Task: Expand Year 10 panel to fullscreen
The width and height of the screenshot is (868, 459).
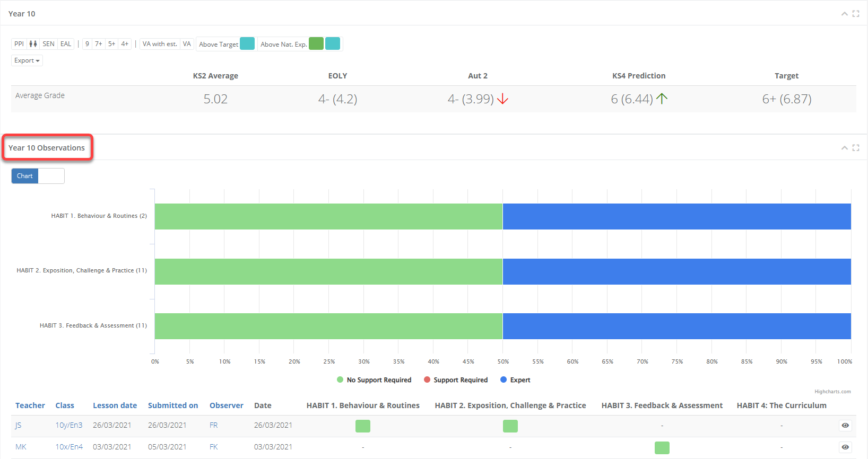Action: (x=856, y=14)
